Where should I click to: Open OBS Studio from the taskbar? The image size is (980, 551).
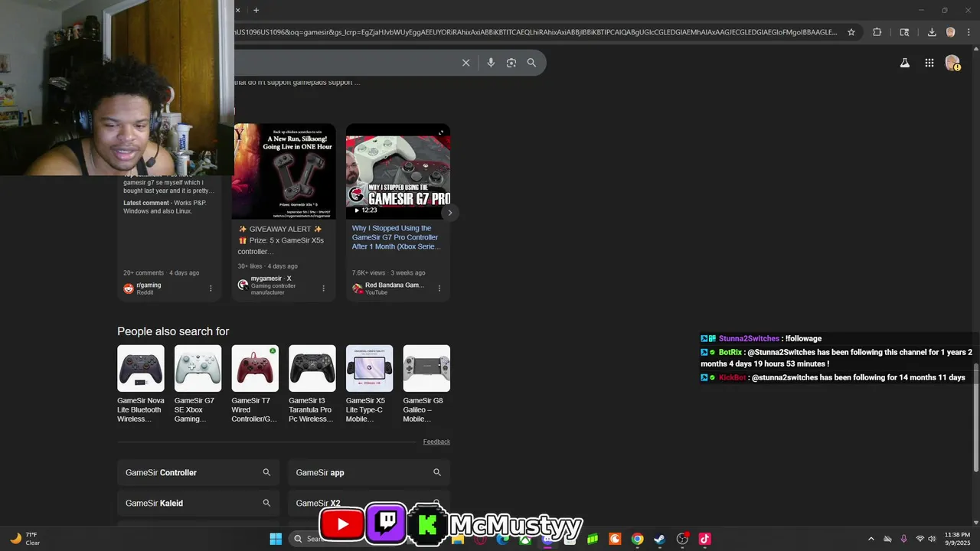click(x=682, y=539)
